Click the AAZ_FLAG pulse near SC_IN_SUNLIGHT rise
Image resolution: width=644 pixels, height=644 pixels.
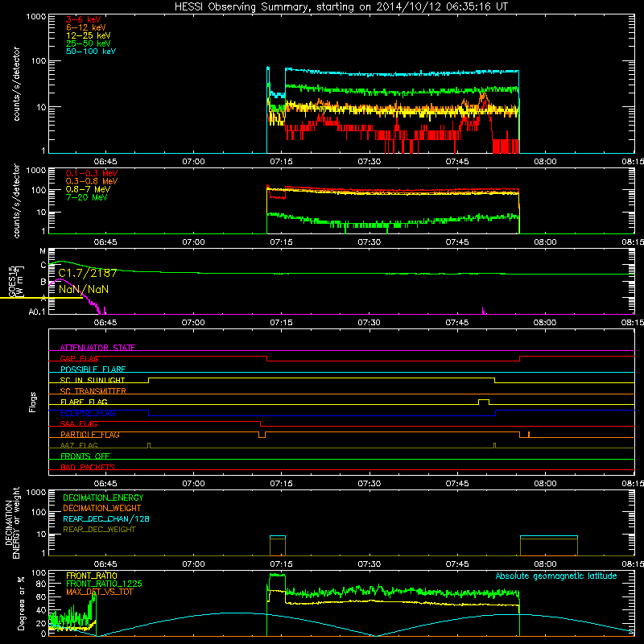tap(149, 445)
